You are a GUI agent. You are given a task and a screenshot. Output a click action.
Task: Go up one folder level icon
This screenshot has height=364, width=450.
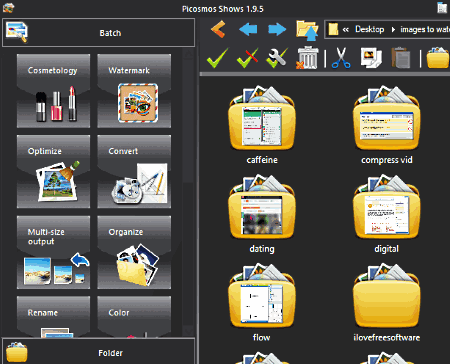(307, 30)
